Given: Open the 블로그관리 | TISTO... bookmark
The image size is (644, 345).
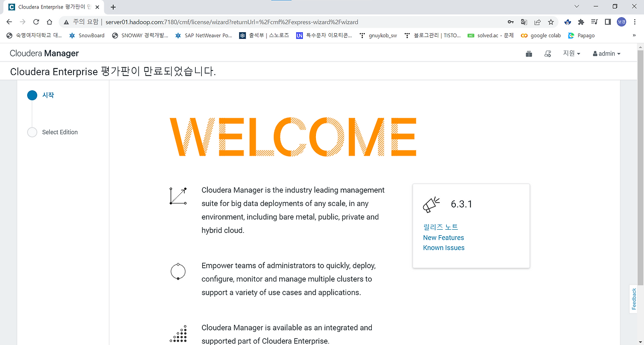Looking at the screenshot, I should coord(432,36).
